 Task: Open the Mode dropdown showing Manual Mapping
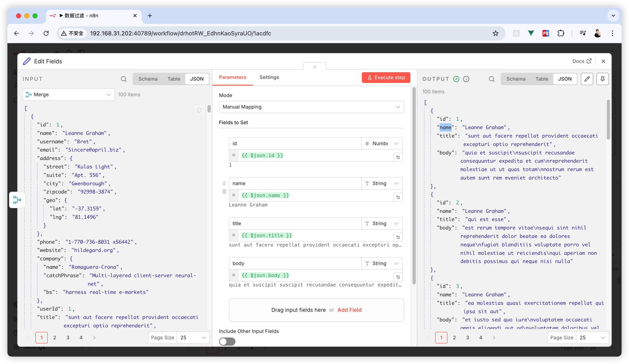[x=311, y=107]
